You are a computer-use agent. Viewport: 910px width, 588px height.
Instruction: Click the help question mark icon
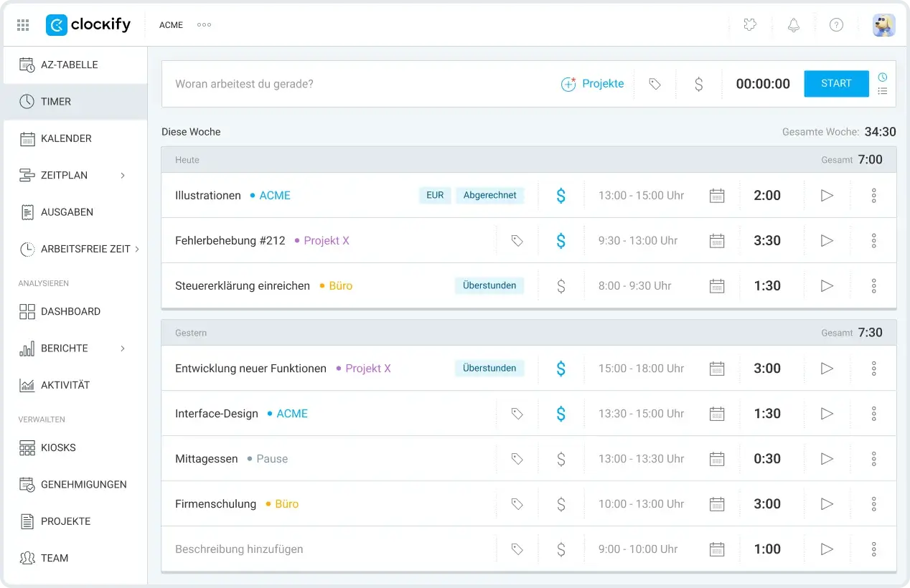pos(836,25)
